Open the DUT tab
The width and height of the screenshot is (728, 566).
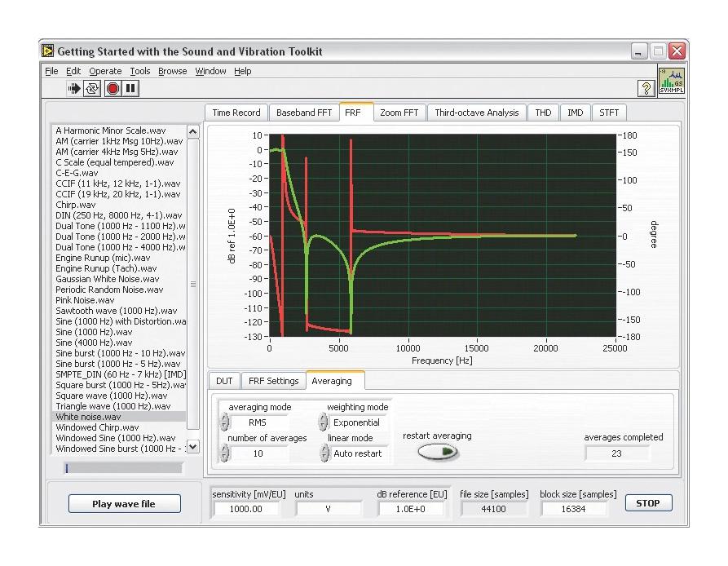tap(224, 381)
